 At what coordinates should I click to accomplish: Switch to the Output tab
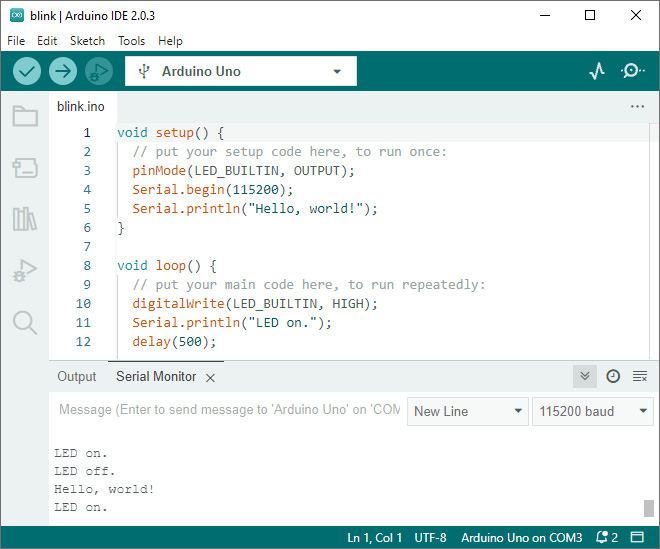(77, 376)
